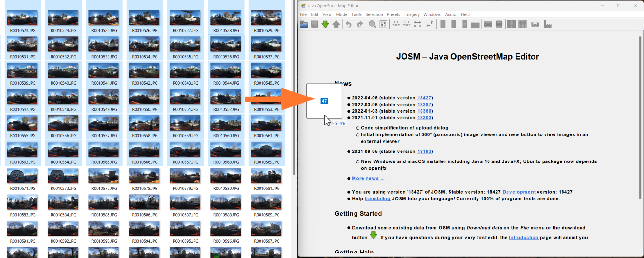This screenshot has width=644, height=258.
Task: Open the stable version 18303 link
Action: (x=424, y=118)
